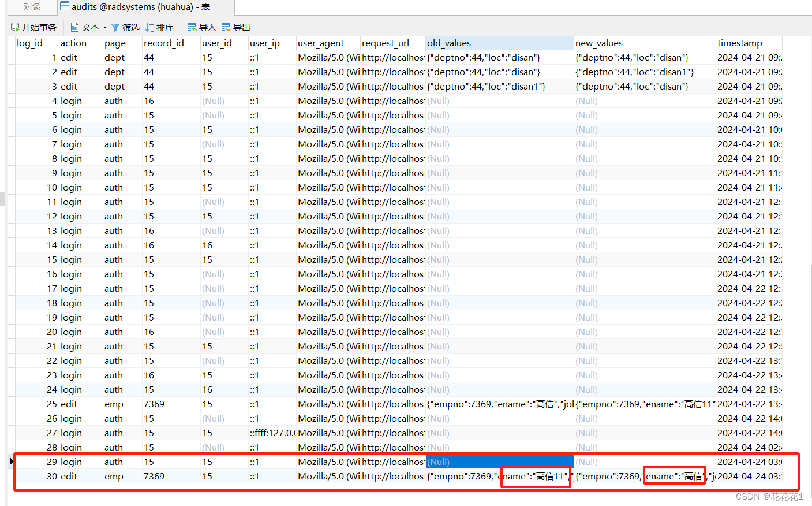Open the Text (文本) view button
Viewport: 812px width, 506px height.
click(x=85, y=27)
